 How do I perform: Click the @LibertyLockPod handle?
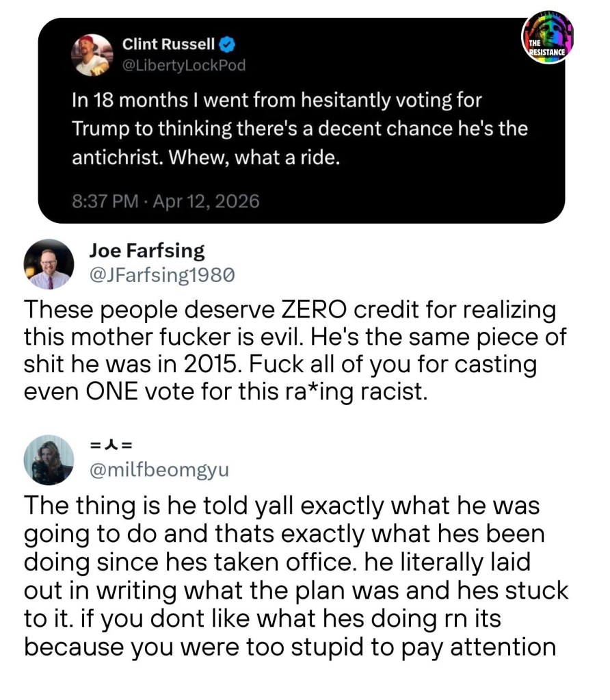click(183, 66)
